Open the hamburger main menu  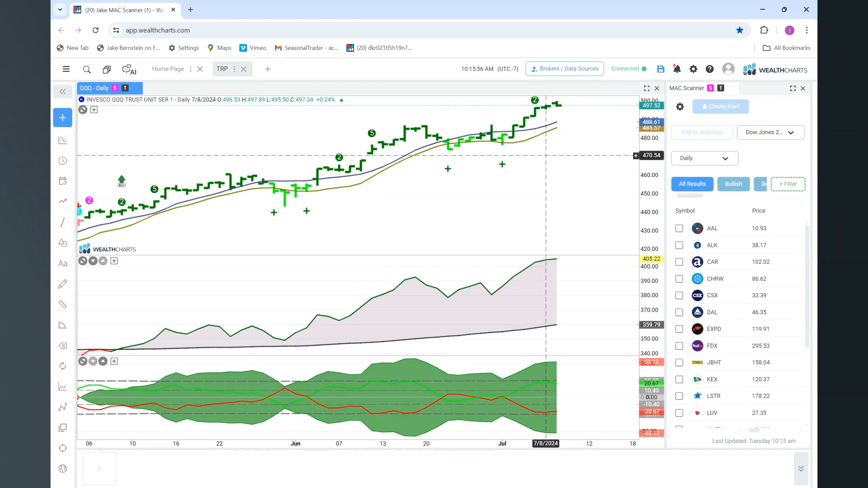click(66, 69)
